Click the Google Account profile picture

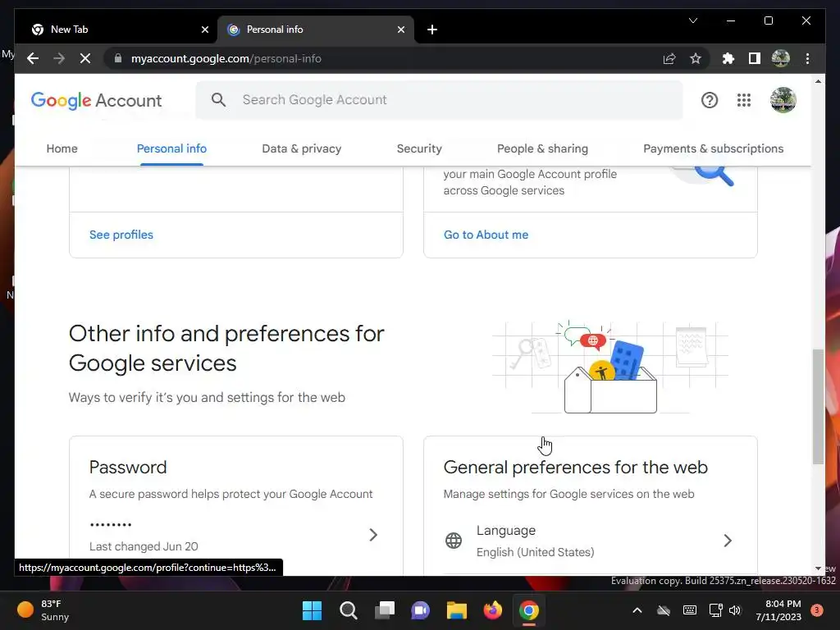(x=783, y=100)
